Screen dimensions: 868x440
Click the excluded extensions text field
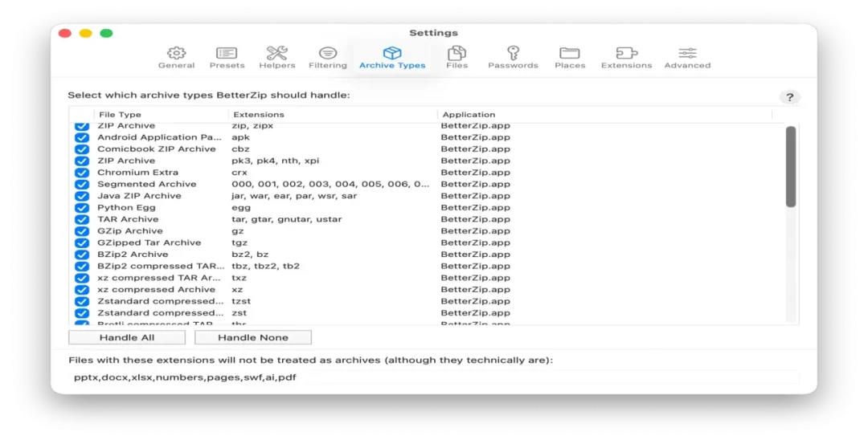433,377
